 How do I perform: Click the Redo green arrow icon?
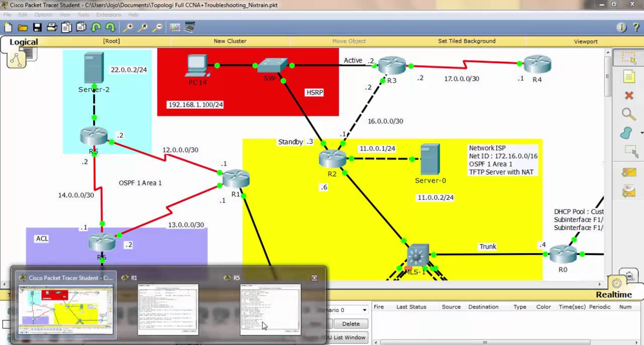(x=110, y=28)
